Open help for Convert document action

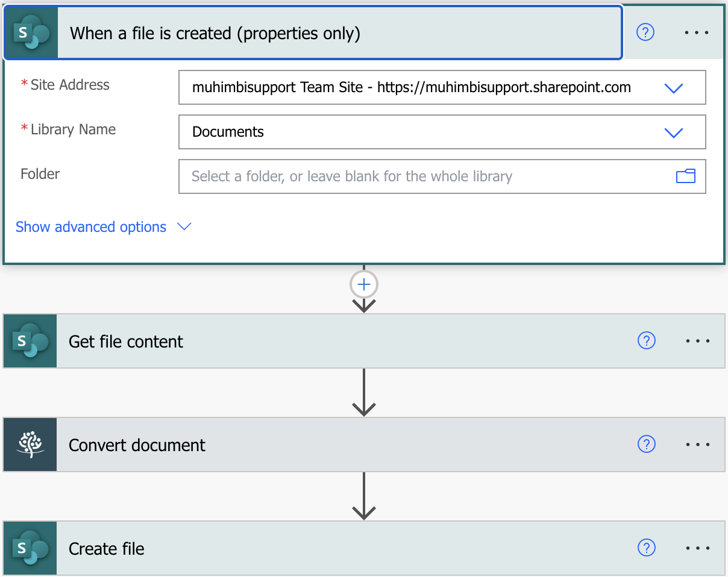(646, 444)
